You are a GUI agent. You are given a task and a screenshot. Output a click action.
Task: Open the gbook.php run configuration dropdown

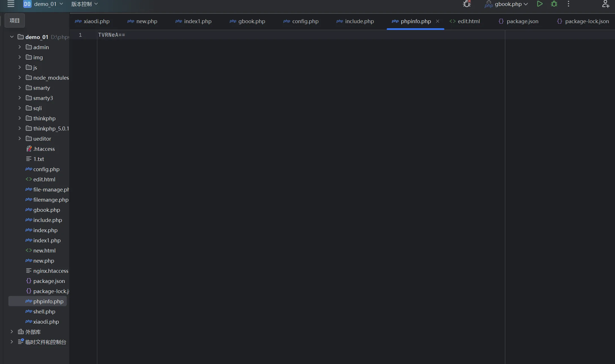coord(508,4)
